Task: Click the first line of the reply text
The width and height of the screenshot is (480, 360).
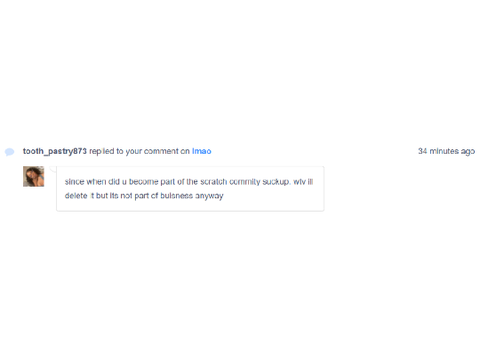Action: point(189,182)
